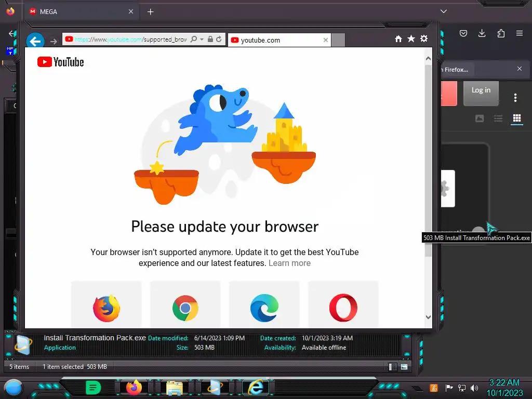The height and width of the screenshot is (399, 532).
Task: Open the Windows Start orb
Action: pos(14,388)
